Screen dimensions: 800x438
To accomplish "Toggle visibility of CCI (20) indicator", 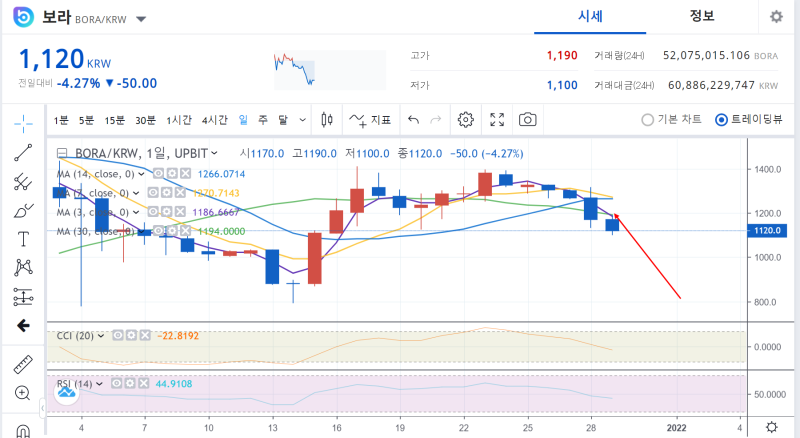I will tap(118, 335).
